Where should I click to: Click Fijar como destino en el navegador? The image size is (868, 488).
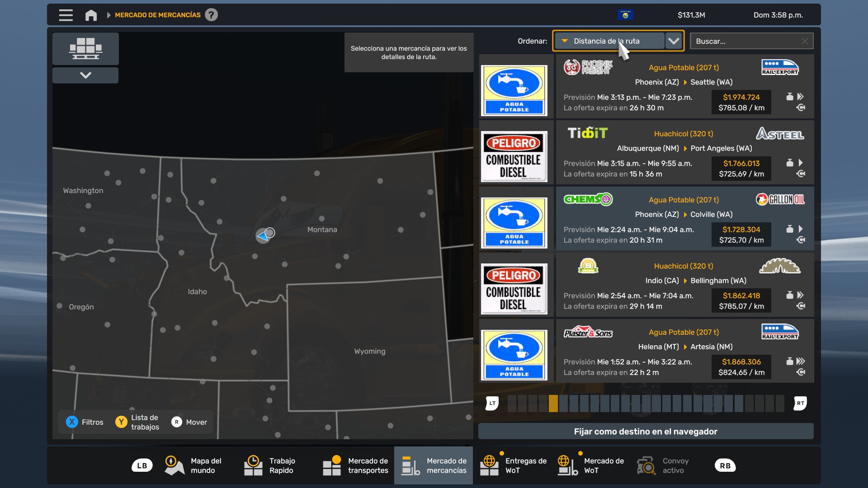click(646, 432)
